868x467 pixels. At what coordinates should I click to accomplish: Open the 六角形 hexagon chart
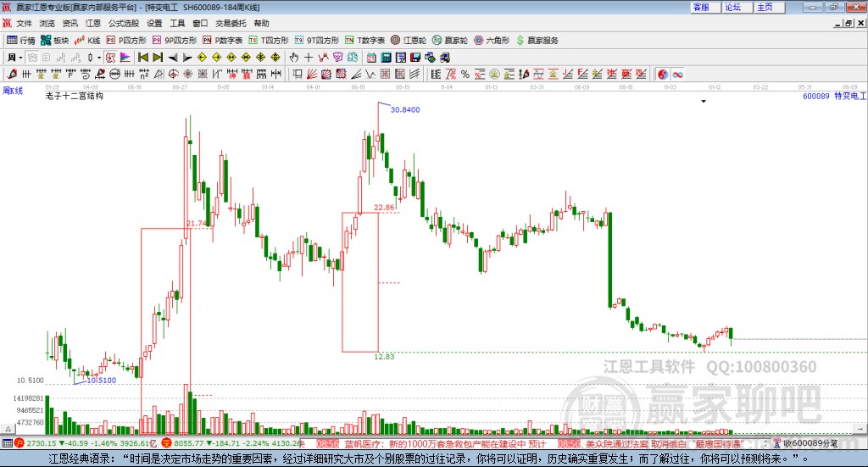(x=492, y=41)
